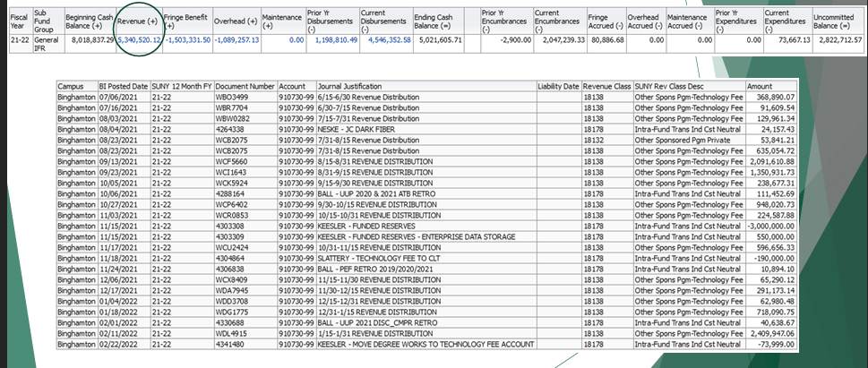Select the BI Posted Date column header
This screenshot has width=868, height=368.
pyautogui.click(x=124, y=86)
